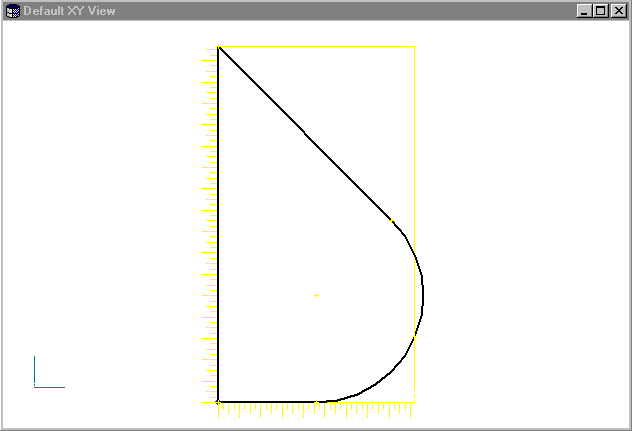Select the vertical black edge of the profile
Viewport: 632px width, 431px height.
click(x=218, y=224)
